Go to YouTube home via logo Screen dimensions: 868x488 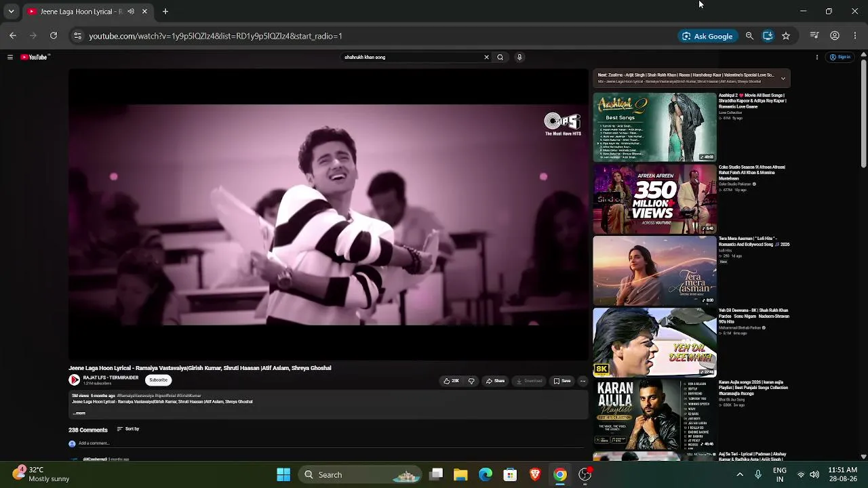pyautogui.click(x=34, y=58)
